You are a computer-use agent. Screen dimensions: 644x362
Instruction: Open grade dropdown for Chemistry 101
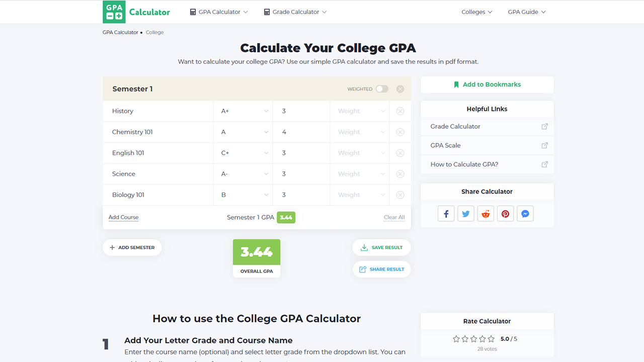click(245, 132)
